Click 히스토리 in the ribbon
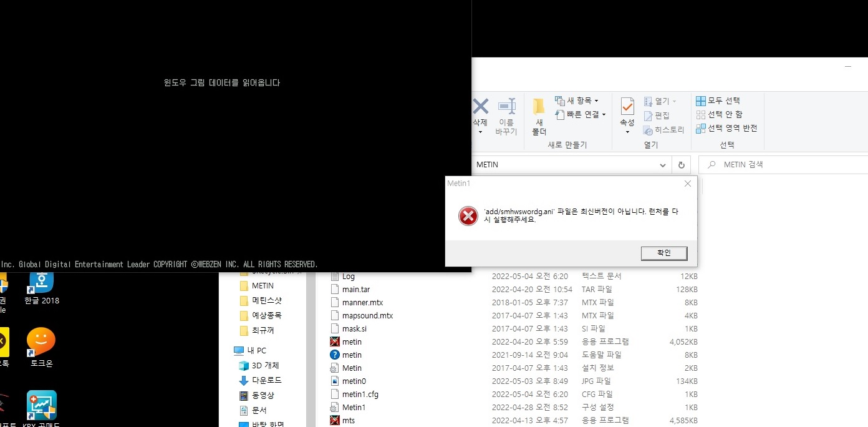Screen dimensions: 868x427 [664, 130]
